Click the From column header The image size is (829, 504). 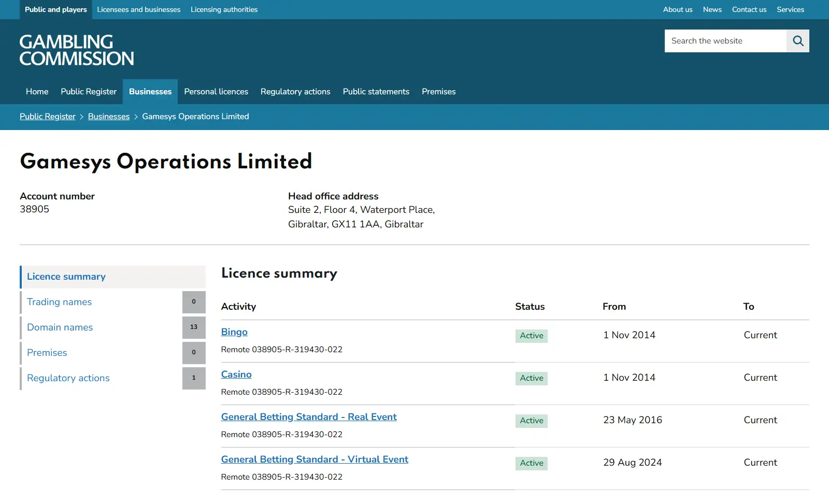coord(614,307)
